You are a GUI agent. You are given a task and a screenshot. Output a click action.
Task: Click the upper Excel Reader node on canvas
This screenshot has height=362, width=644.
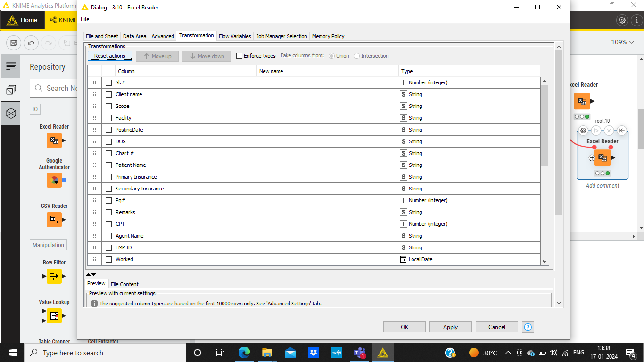pos(582,101)
